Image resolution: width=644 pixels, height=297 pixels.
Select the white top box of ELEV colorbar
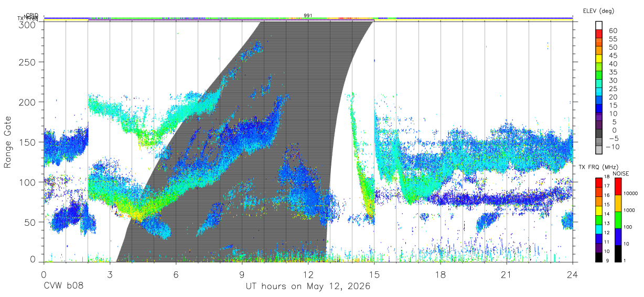tap(599, 25)
